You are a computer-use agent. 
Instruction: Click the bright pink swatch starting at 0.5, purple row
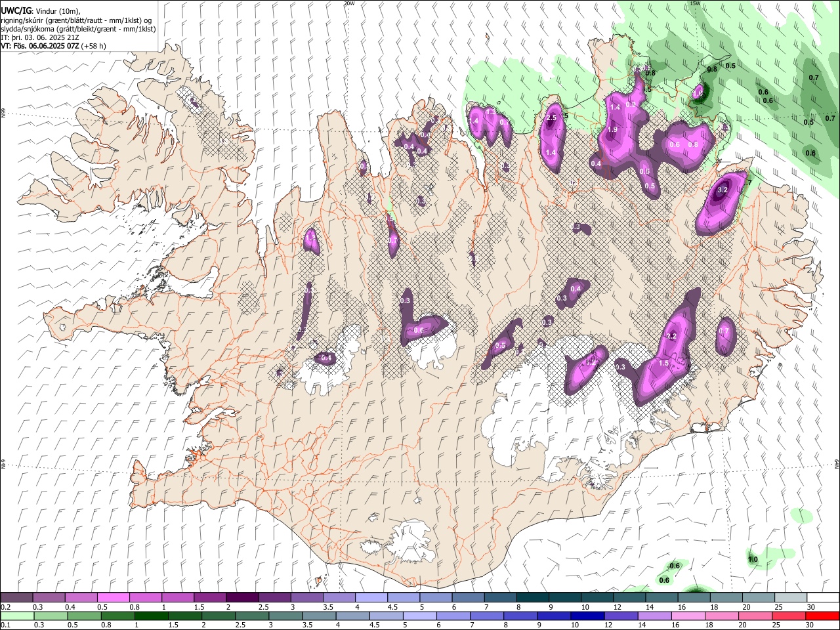coord(113,598)
